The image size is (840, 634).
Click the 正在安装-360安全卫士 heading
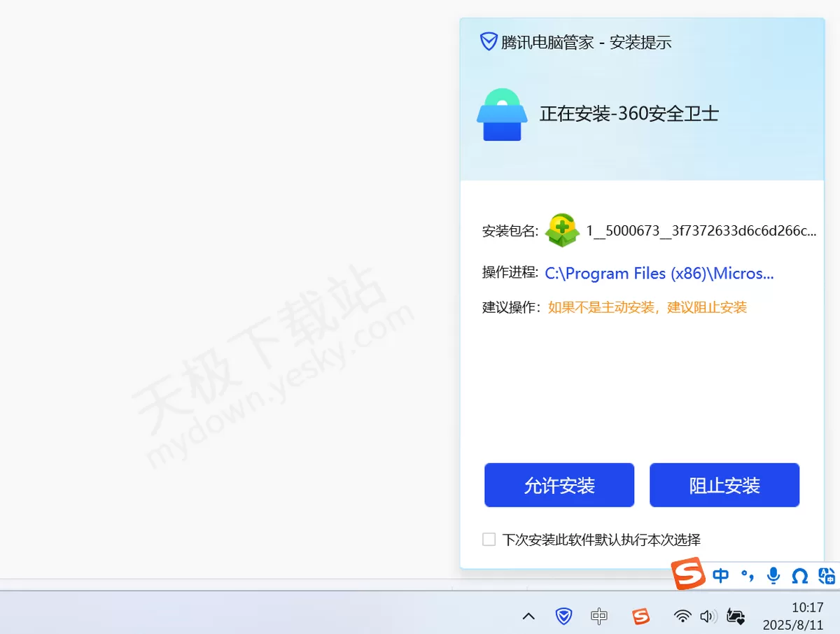tap(629, 114)
